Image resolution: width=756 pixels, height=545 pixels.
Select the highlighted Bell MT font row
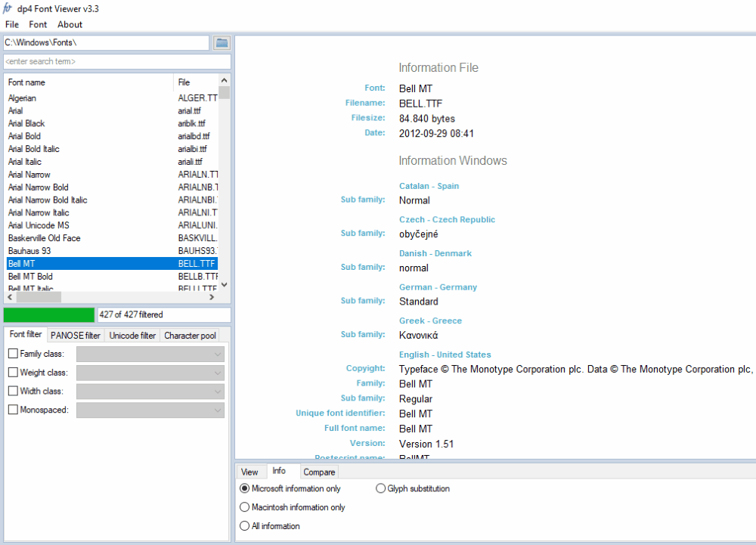(112, 264)
